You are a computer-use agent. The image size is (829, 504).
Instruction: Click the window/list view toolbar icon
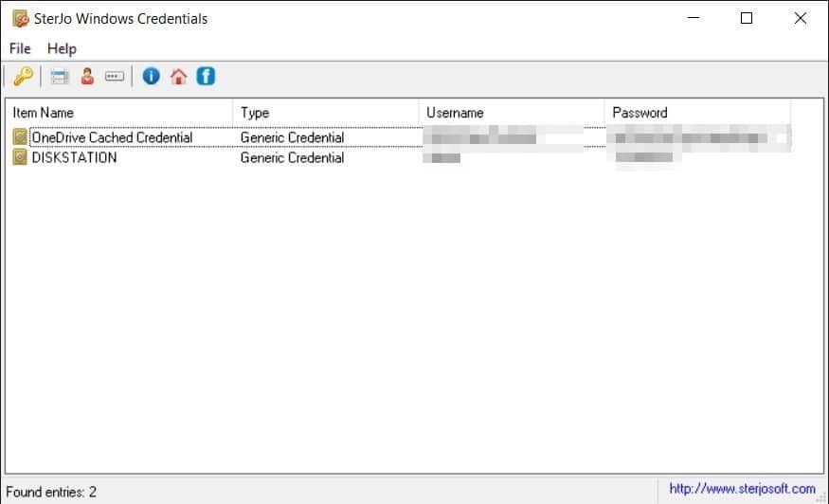[x=60, y=77]
